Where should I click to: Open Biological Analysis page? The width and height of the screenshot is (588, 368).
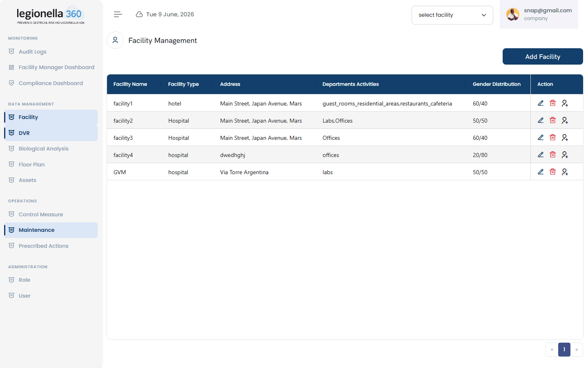(x=51, y=148)
